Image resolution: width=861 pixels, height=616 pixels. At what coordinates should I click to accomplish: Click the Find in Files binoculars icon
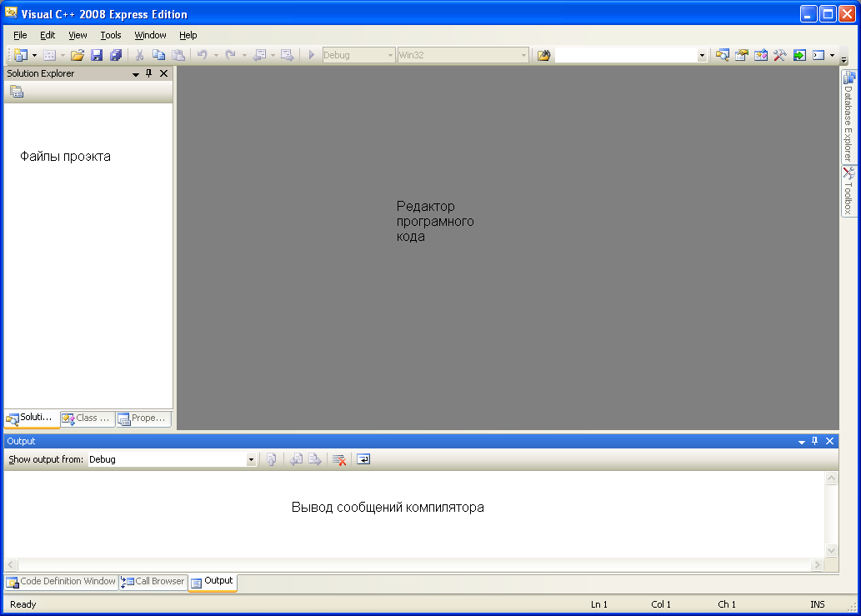(543, 55)
